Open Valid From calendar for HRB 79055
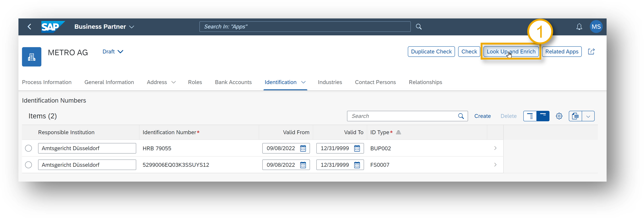Screen dimensions: 644x219 click(x=303, y=148)
